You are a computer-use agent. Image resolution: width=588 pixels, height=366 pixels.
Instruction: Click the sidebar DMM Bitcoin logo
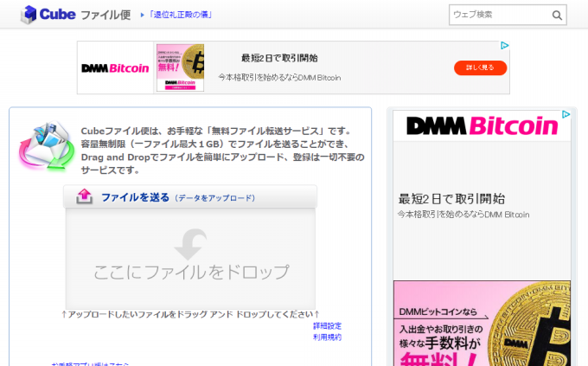click(483, 125)
